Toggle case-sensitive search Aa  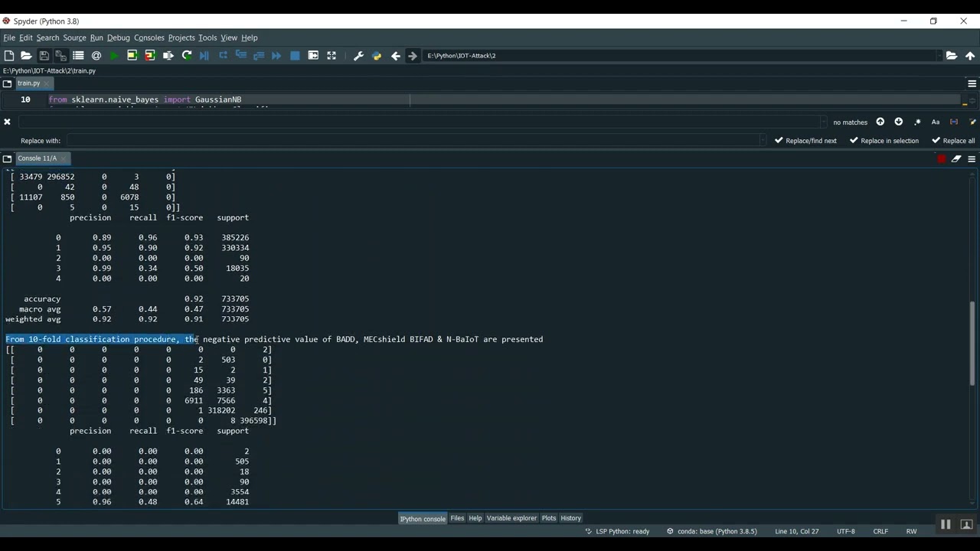tap(936, 122)
